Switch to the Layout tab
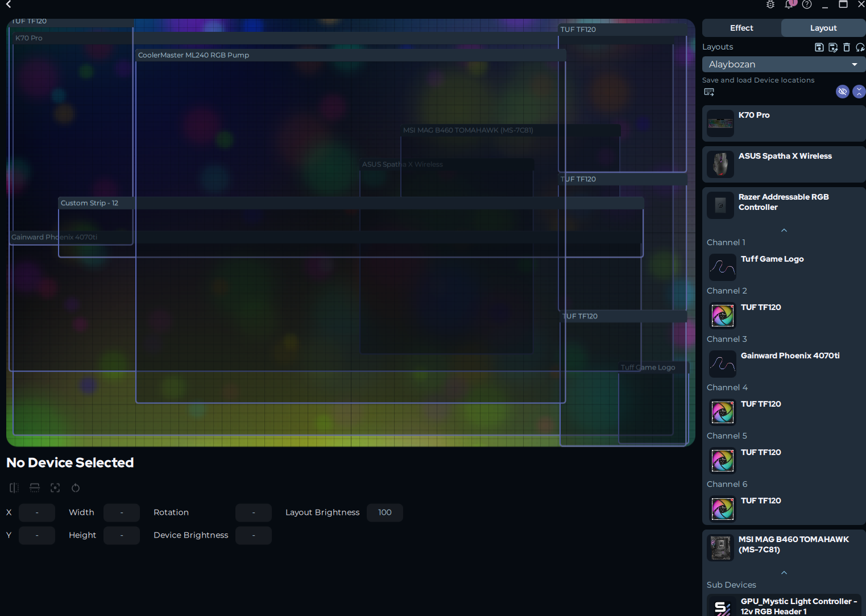 click(x=823, y=28)
